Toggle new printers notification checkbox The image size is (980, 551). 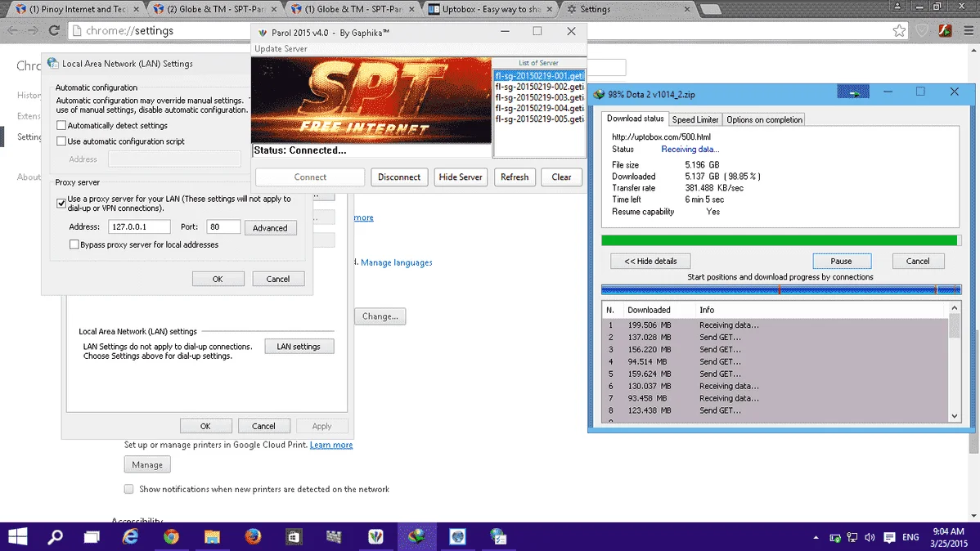(x=128, y=489)
